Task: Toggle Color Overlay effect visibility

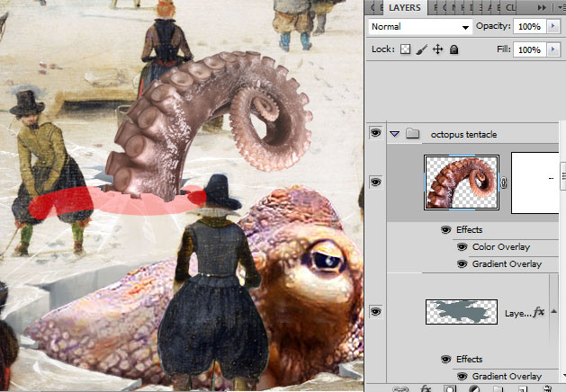Action: point(462,246)
